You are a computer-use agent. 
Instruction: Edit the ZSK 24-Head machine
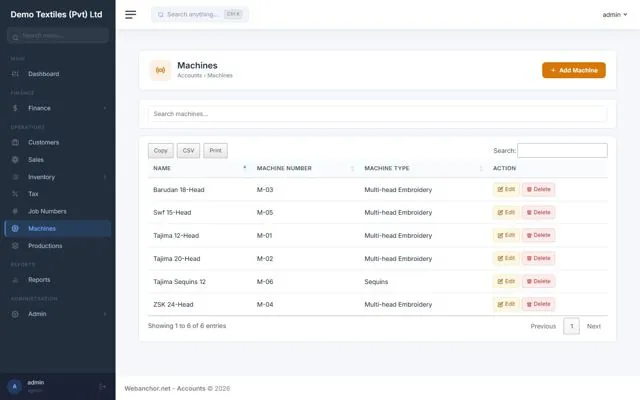[x=506, y=304]
